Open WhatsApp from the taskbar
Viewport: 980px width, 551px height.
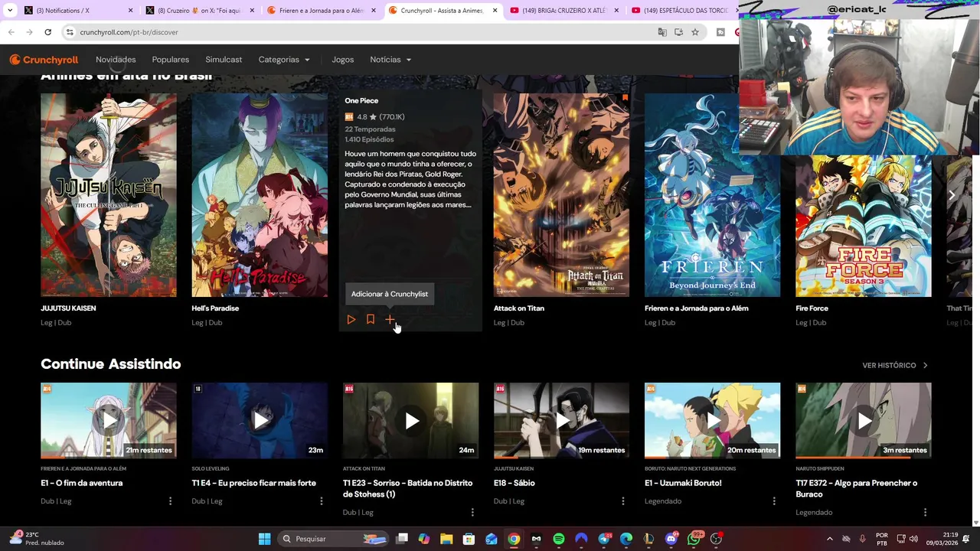(x=694, y=539)
